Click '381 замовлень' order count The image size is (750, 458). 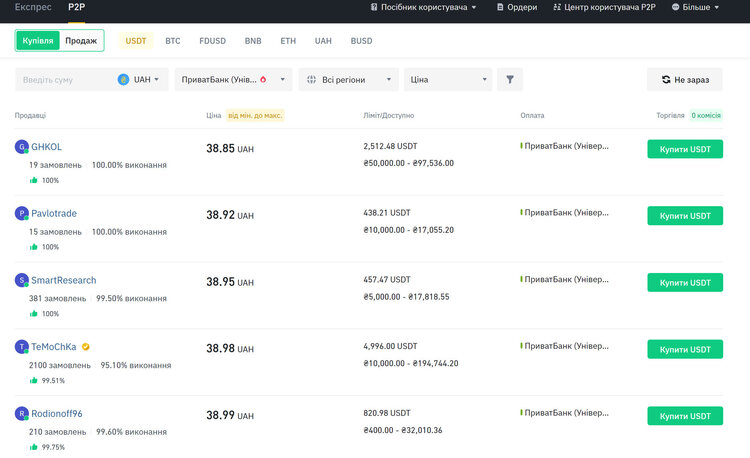[57, 298]
